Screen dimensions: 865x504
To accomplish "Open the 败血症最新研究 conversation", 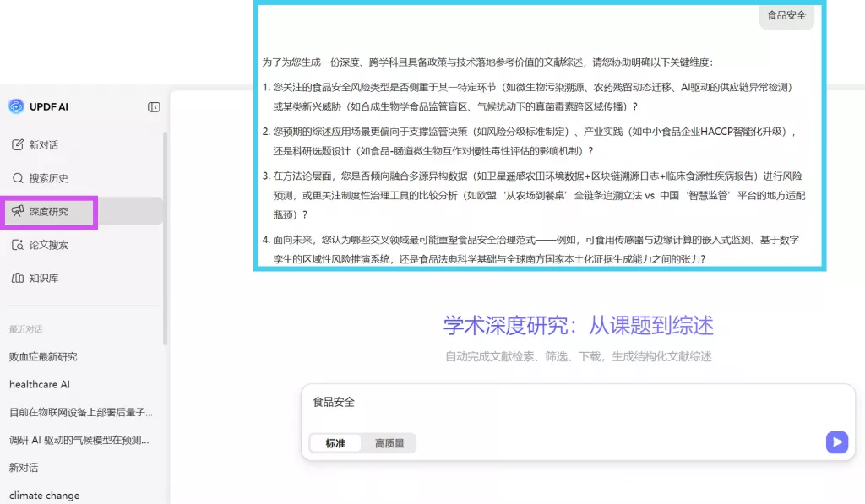I will pyautogui.click(x=41, y=356).
